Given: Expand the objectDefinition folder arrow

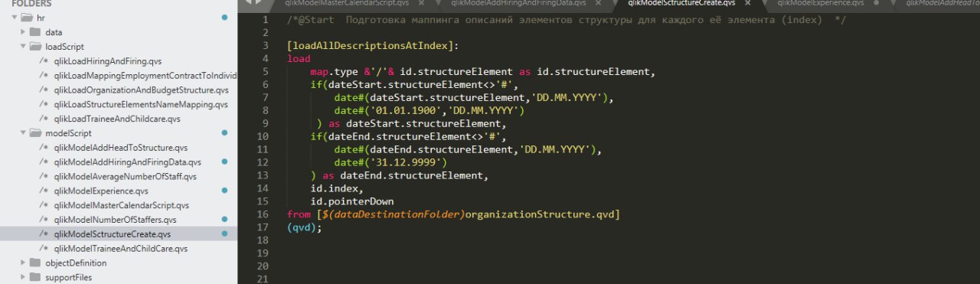Looking at the screenshot, I should (x=23, y=263).
